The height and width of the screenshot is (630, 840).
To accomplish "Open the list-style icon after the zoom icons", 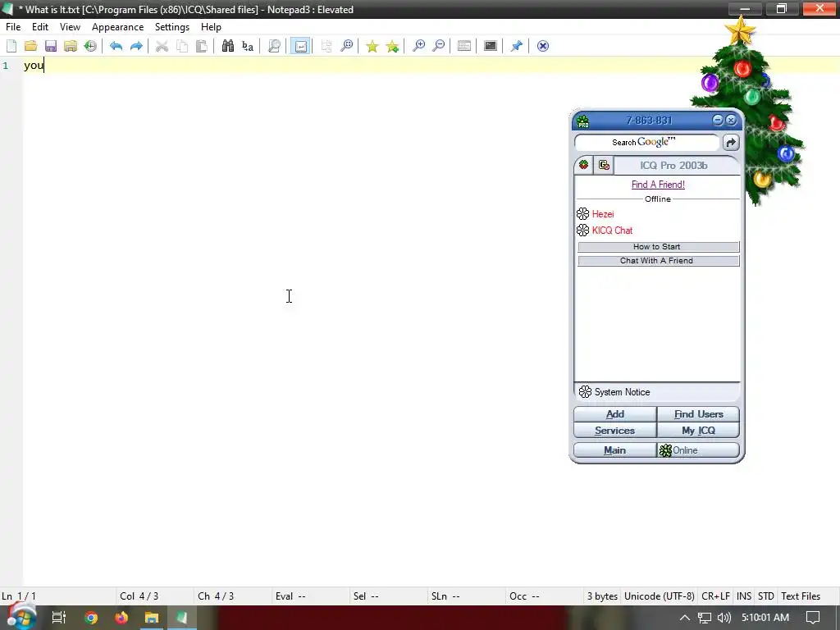I will (x=464, y=46).
